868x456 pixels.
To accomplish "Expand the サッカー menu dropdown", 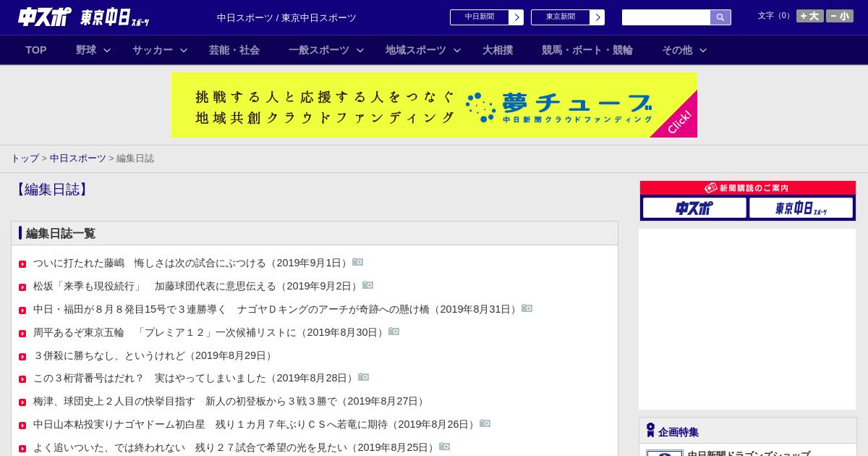I will click(160, 50).
